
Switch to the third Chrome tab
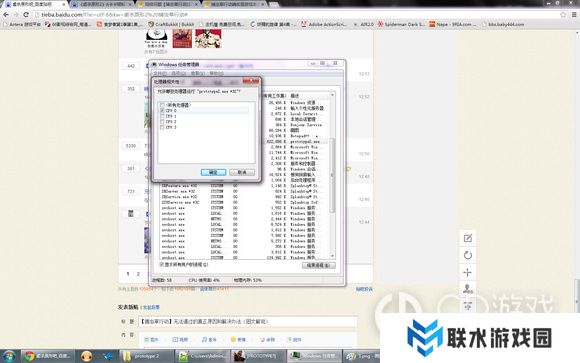(x=168, y=4)
